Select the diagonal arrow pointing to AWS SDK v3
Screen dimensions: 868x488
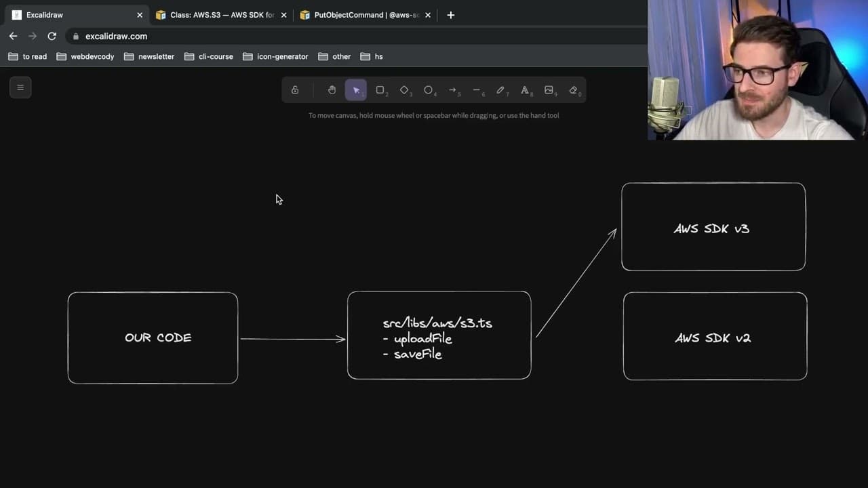(x=576, y=283)
